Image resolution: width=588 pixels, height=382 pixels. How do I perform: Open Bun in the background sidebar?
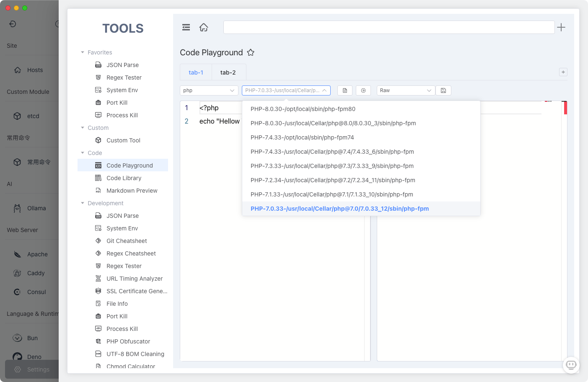[x=32, y=338]
